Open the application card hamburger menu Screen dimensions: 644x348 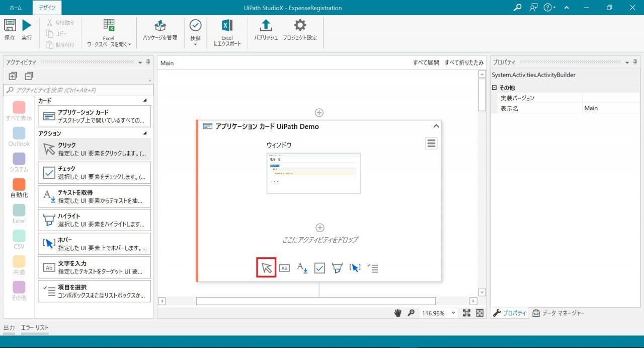(x=431, y=144)
